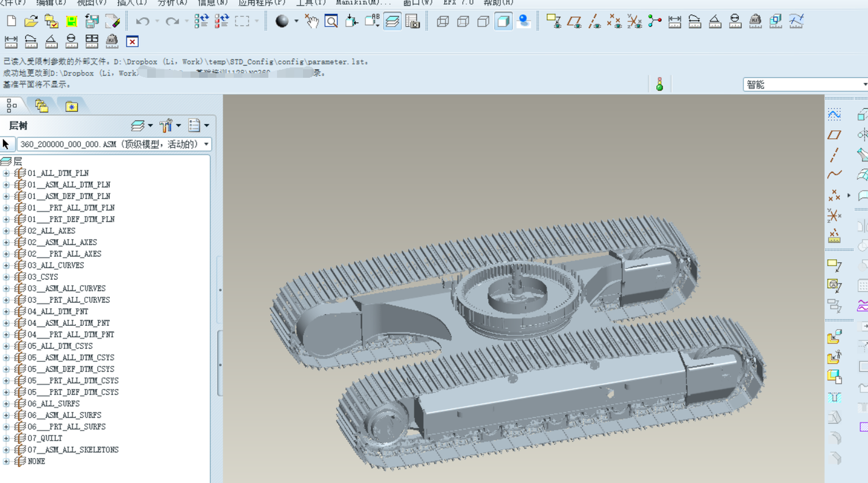Open an existing file with folder icon
Viewport: 868px width, 483px height.
[x=31, y=22]
